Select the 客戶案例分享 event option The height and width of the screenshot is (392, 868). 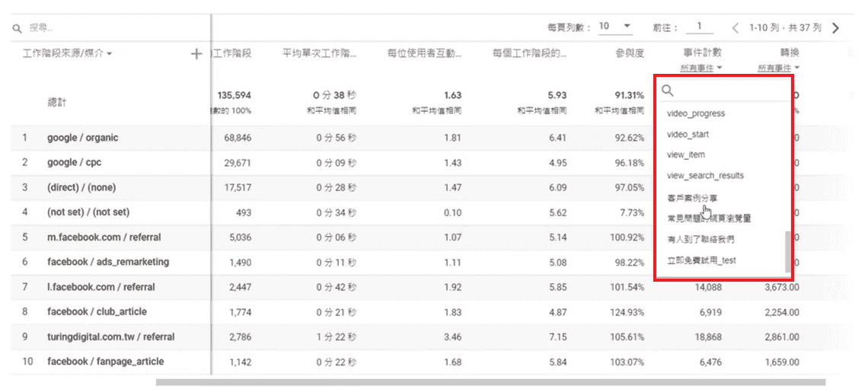(693, 198)
